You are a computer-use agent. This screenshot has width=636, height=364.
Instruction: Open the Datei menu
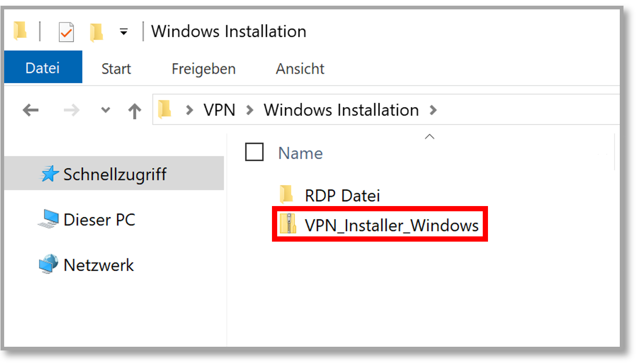(43, 67)
